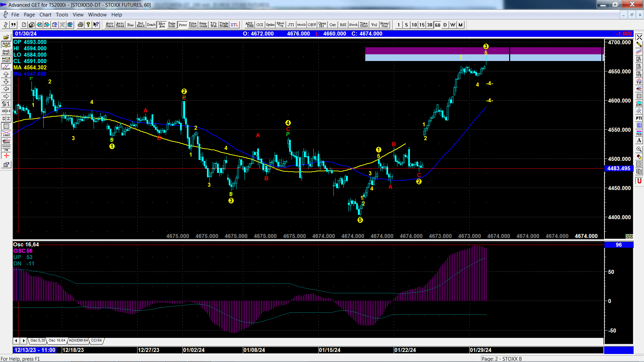This screenshot has height=362, width=644.
Task: Switch to the 5 minute timeframe
Action: coord(406,25)
